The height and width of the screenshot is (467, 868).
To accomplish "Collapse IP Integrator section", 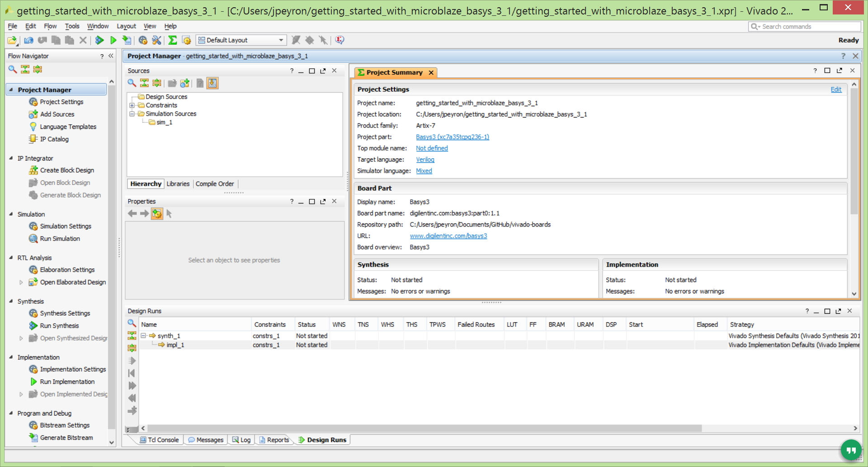I will (11, 158).
